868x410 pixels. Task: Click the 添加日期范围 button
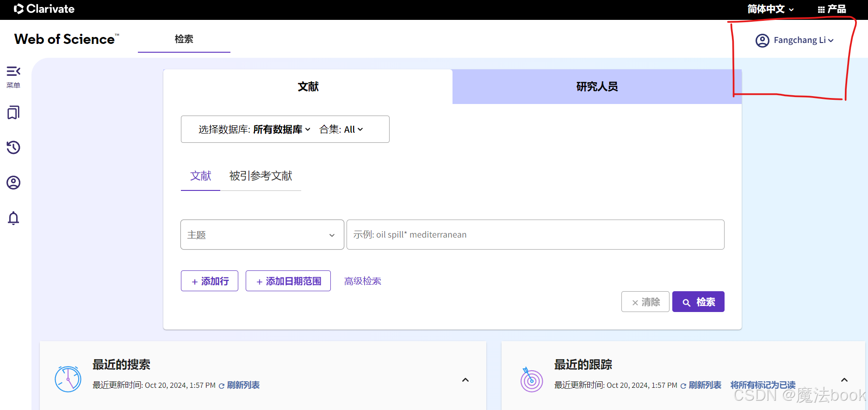pyautogui.click(x=288, y=281)
